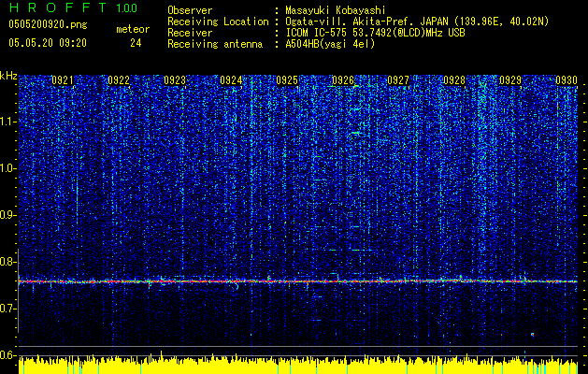Select receiver text ICOM IC-575 53.7492 MHz USB
Viewport: 588px width, 374px height.
[x=375, y=33]
